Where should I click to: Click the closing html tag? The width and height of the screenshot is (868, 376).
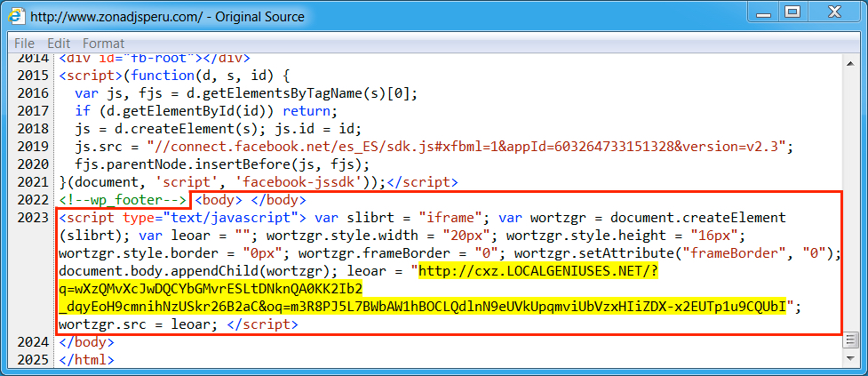click(x=86, y=360)
